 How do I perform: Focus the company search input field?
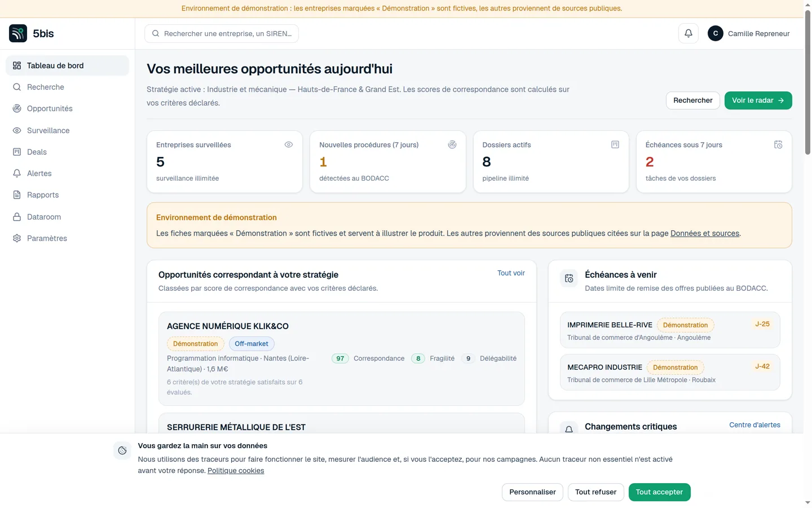click(x=222, y=33)
